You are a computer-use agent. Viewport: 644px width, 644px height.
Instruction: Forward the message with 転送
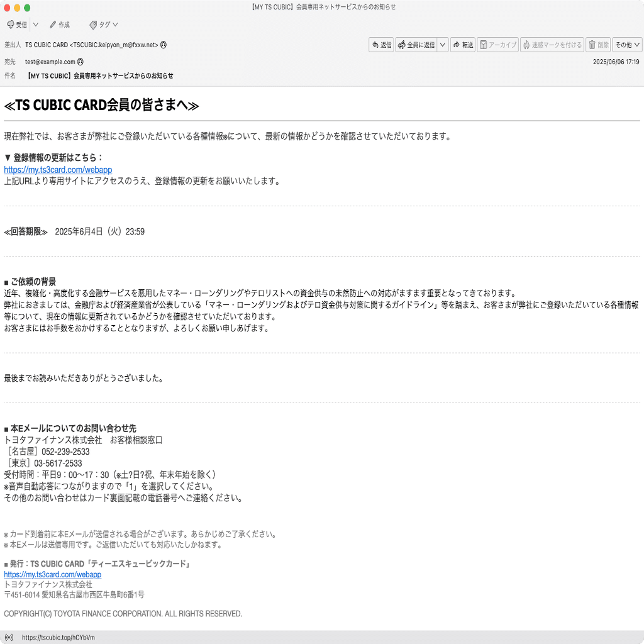point(463,45)
